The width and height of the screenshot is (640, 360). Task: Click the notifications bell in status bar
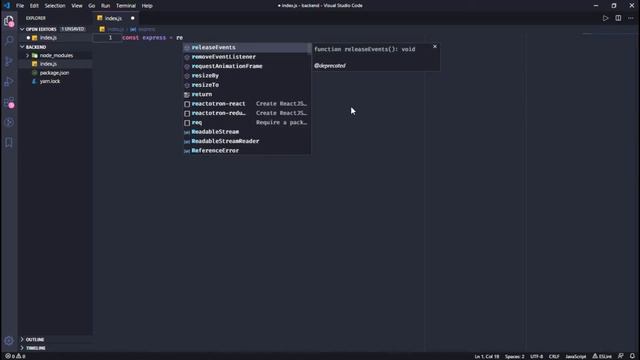632,356
